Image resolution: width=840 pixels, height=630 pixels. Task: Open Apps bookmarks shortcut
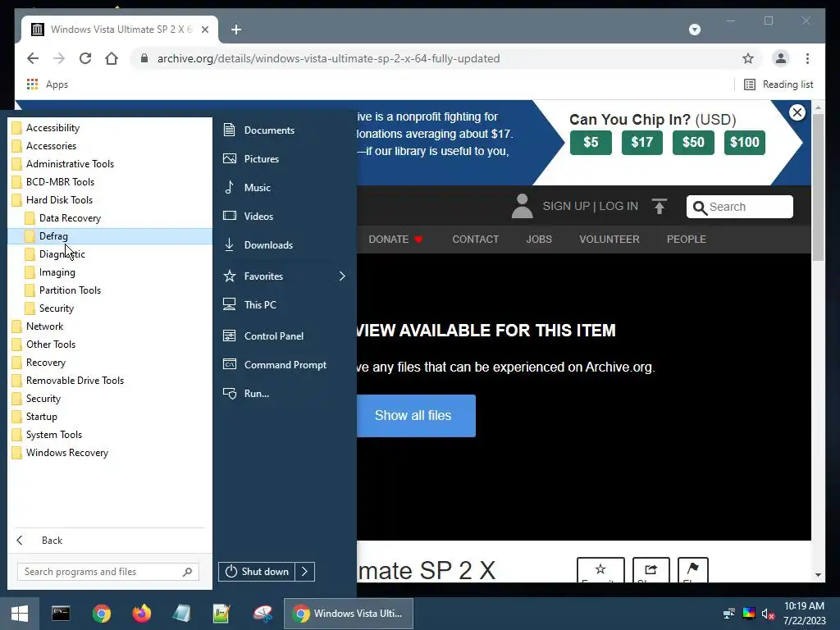47,84
